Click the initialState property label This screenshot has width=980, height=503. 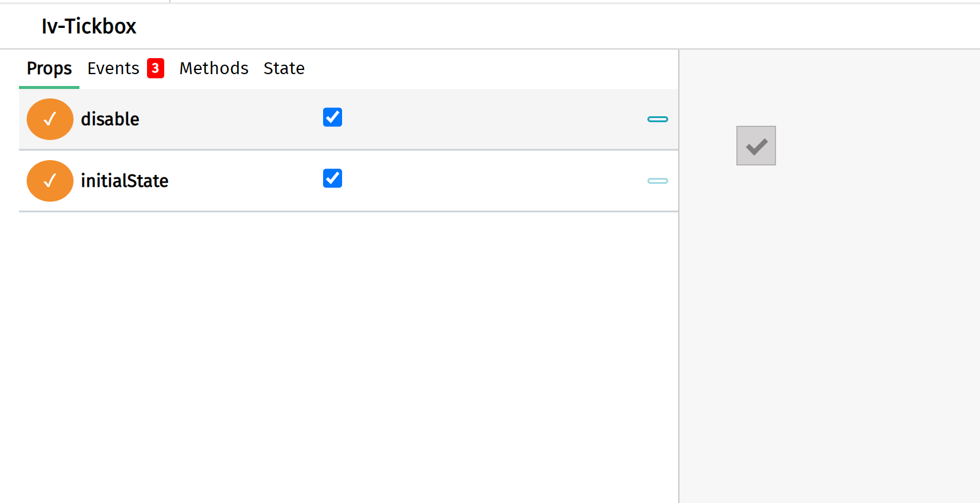125,180
